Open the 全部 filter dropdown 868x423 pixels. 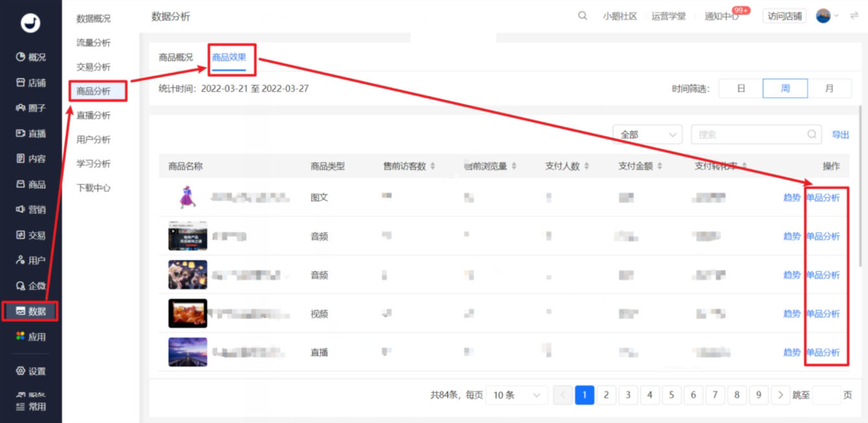(x=646, y=134)
